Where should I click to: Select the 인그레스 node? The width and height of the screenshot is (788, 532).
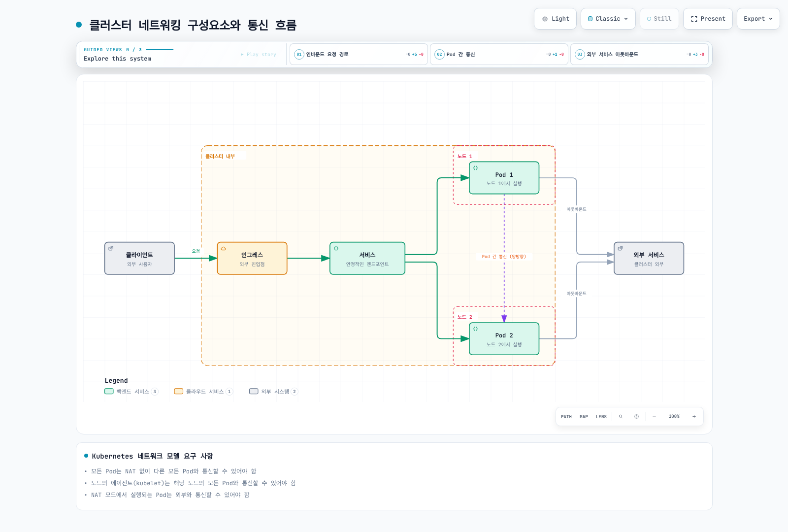252,258
